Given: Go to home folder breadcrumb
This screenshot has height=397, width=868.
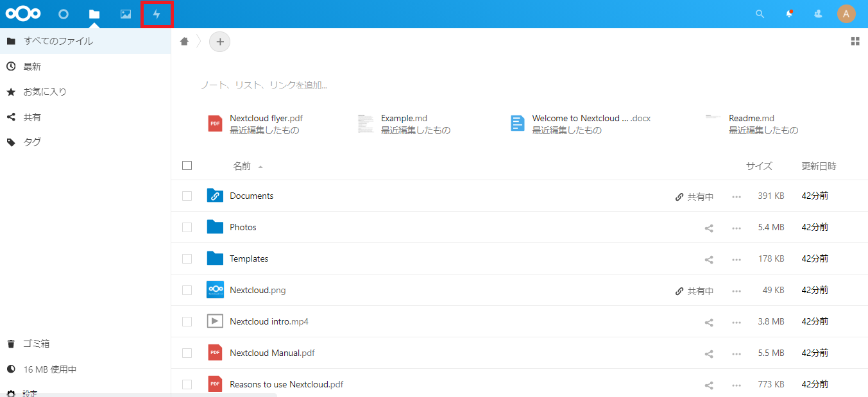Looking at the screenshot, I should [x=184, y=42].
